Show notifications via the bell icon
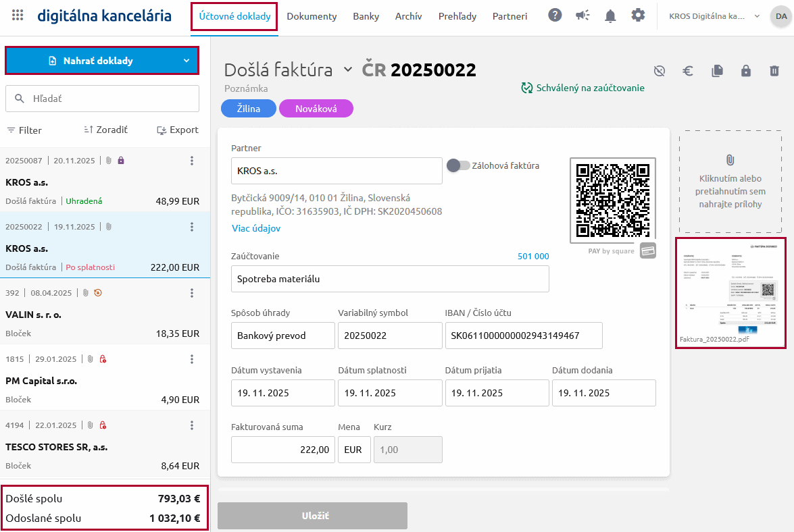 [x=610, y=16]
